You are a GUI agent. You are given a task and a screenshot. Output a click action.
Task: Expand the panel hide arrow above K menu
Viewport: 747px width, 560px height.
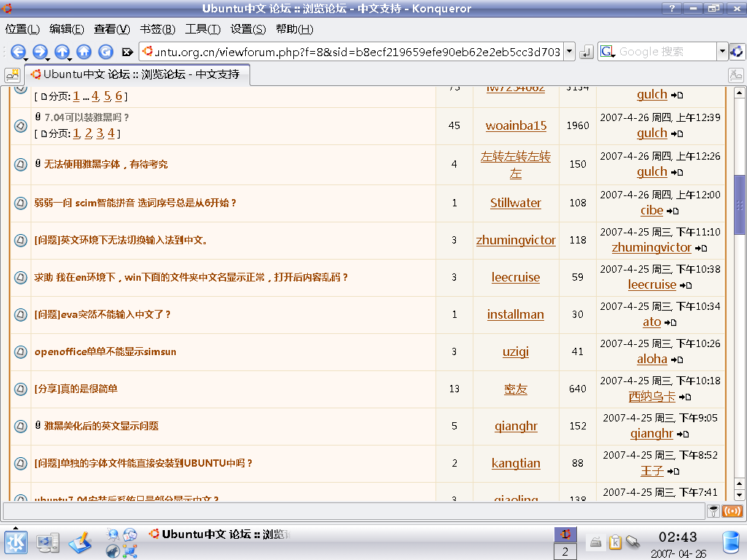(x=16, y=528)
